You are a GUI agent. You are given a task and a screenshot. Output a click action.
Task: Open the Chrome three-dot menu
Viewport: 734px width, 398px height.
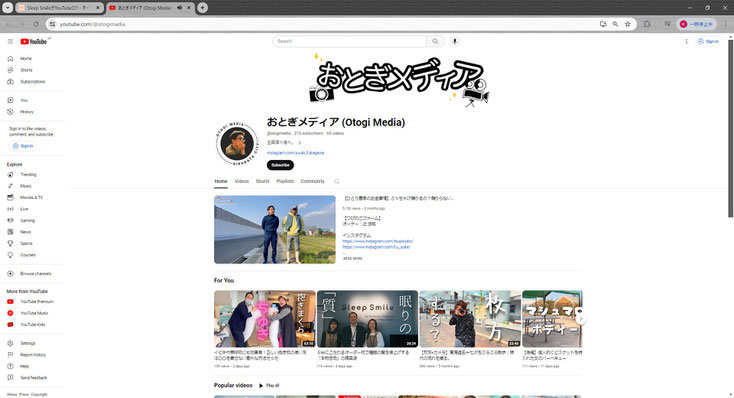726,24
